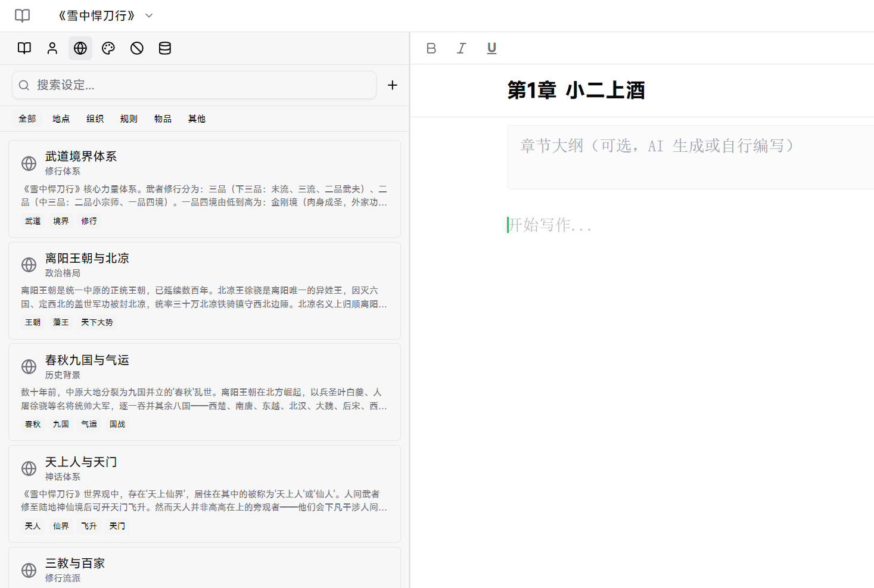This screenshot has width=874, height=588.
Task: Open the 离阳王朝与北凉 setting title
Action: coord(87,258)
